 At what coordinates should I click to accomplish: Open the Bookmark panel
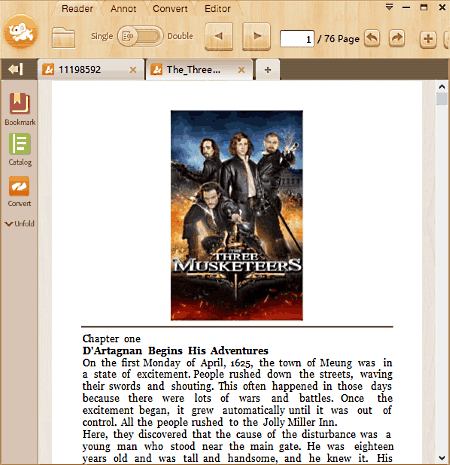[x=20, y=109]
